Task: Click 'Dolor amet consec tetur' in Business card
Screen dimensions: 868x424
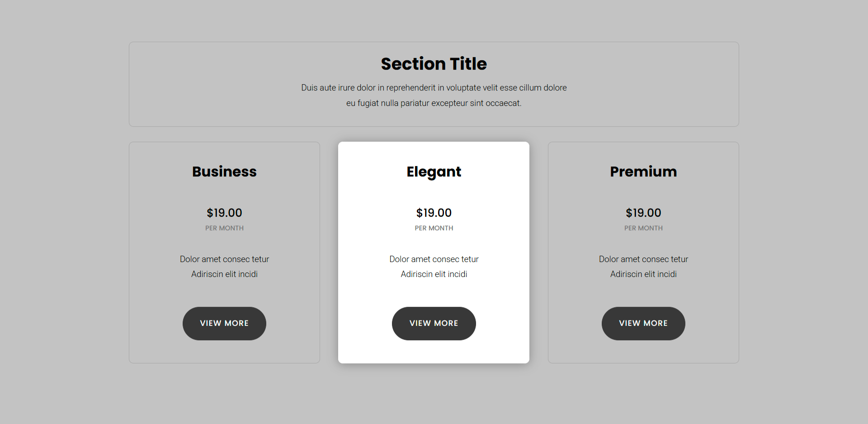Action: pyautogui.click(x=224, y=259)
